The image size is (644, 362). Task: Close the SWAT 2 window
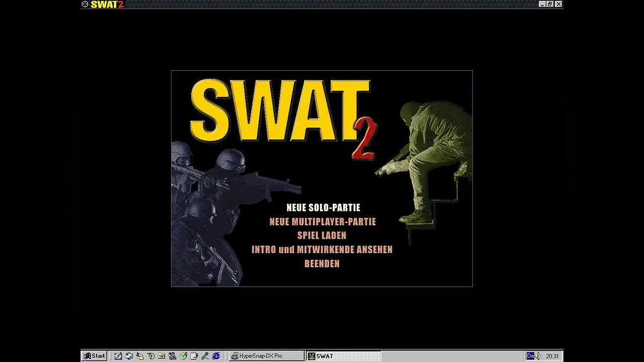coord(559,4)
